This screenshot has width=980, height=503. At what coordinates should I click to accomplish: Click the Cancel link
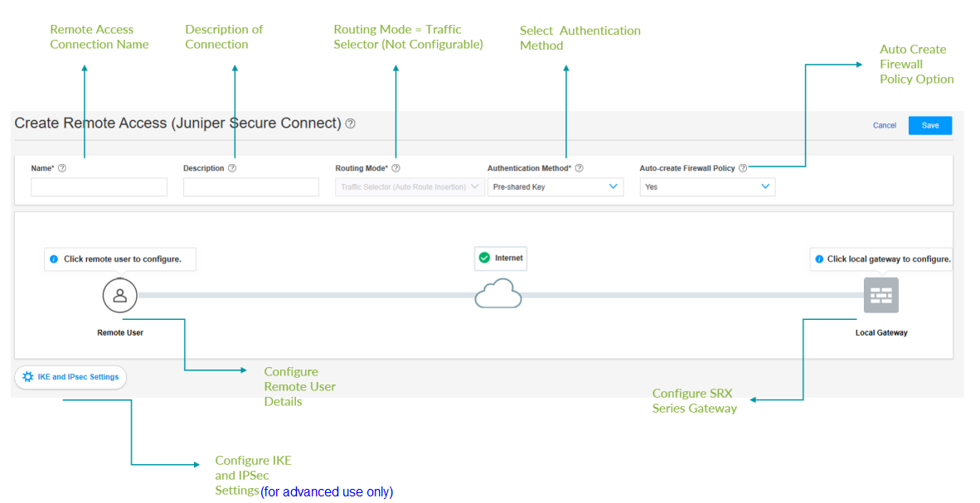(x=885, y=126)
